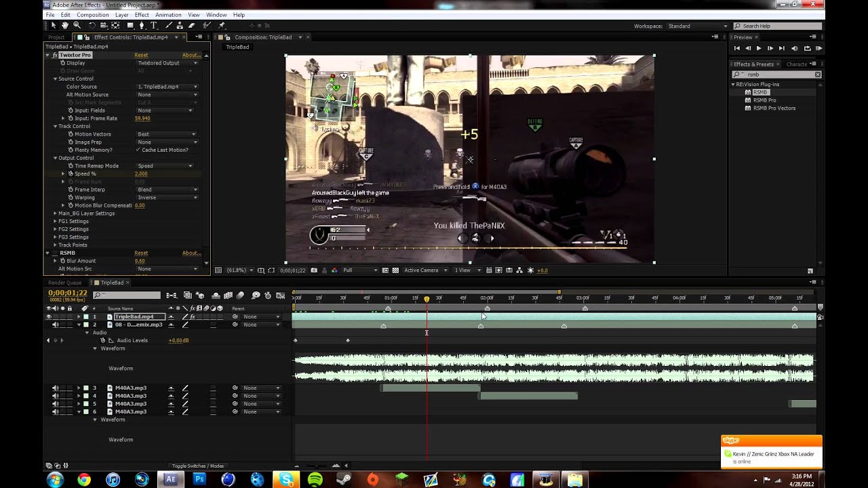Mute audio of 08 - D...emix.mp3 layer

point(56,325)
